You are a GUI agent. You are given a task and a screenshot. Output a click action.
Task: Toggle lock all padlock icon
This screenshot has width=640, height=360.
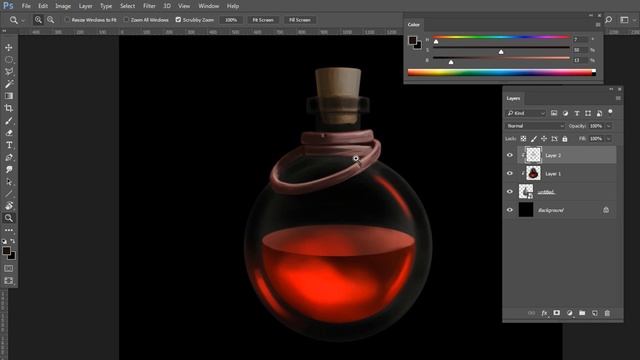pos(564,139)
